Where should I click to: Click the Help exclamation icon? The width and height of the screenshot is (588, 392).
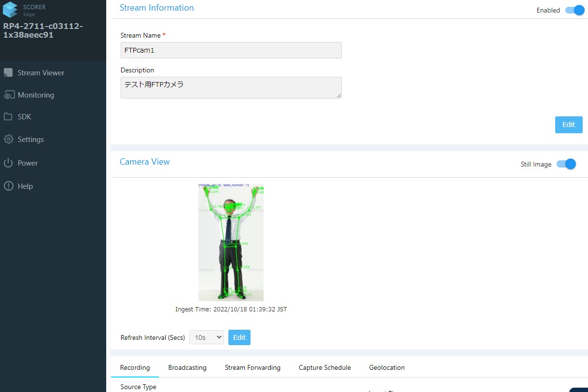8,186
